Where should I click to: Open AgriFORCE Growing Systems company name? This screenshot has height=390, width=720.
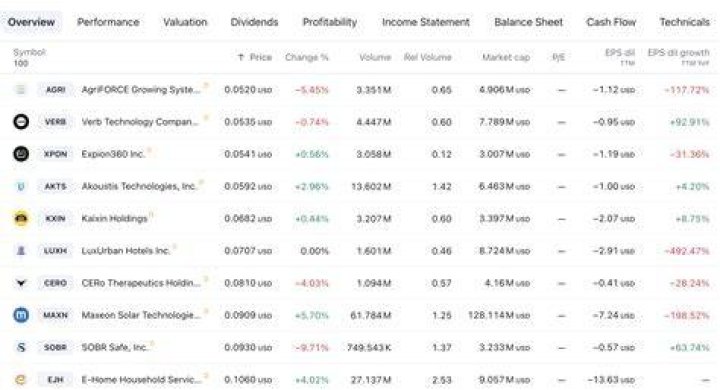point(141,90)
